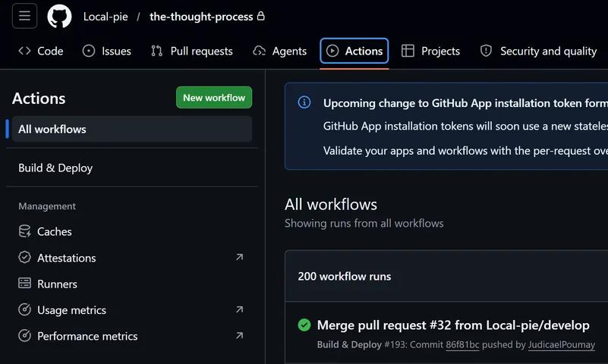
Task: Click the info icon in the announcement banner
Action: click(x=304, y=102)
